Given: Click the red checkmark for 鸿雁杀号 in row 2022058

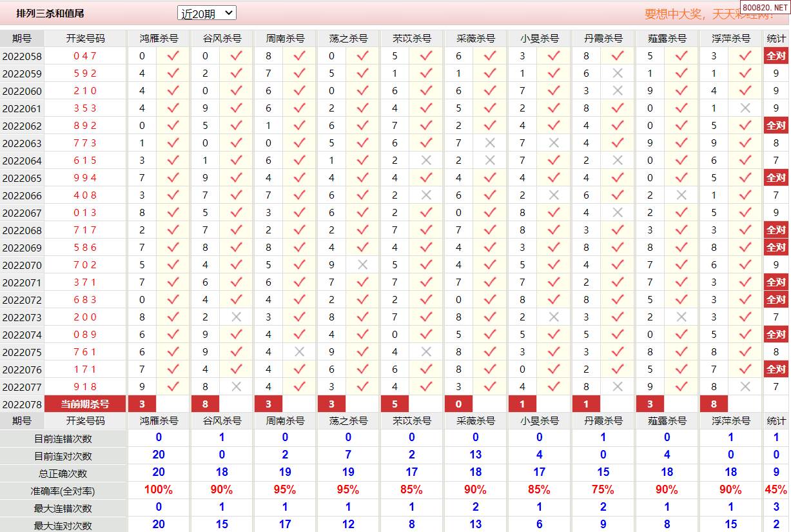Looking at the screenshot, I should pyautogui.click(x=173, y=56).
